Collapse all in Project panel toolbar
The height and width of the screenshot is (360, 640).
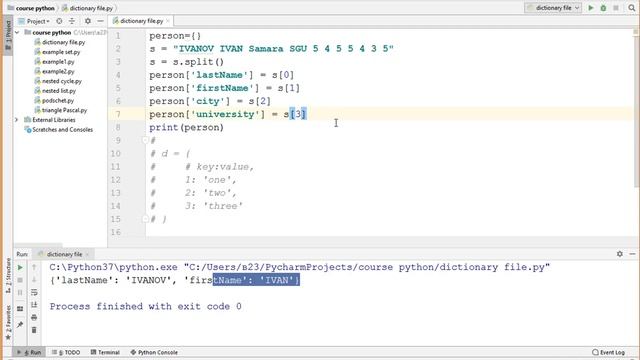pyautogui.click(x=72, y=21)
